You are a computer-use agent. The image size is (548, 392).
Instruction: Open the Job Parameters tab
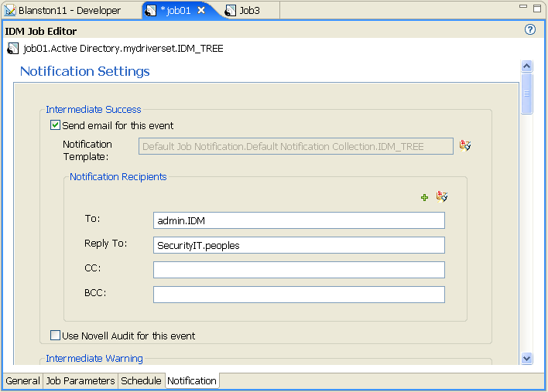(x=80, y=380)
